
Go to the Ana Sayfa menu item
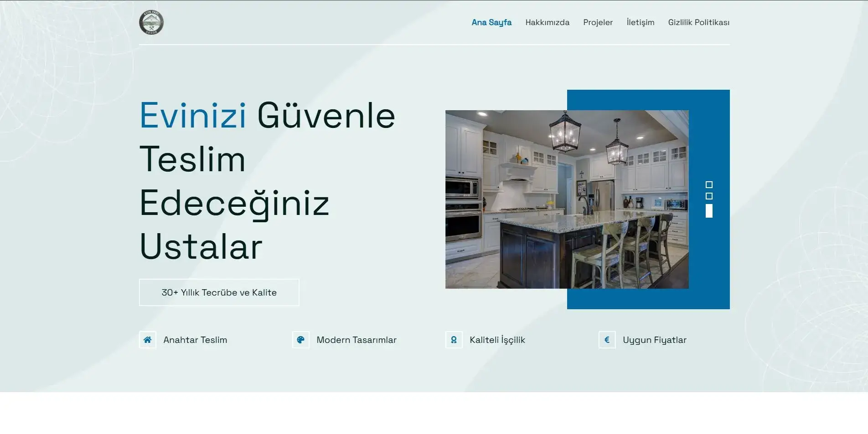(491, 22)
